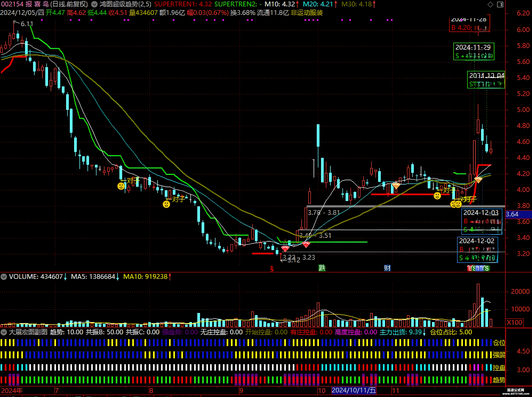Expand the 鸿图超级趋势 indicator dropdown

click(94, 4)
